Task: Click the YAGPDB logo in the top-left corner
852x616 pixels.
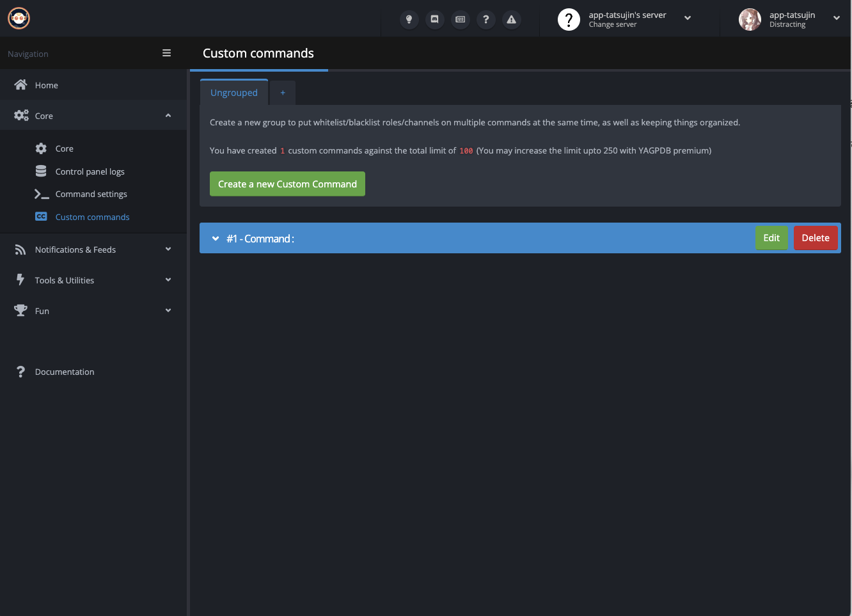Action: [x=19, y=19]
